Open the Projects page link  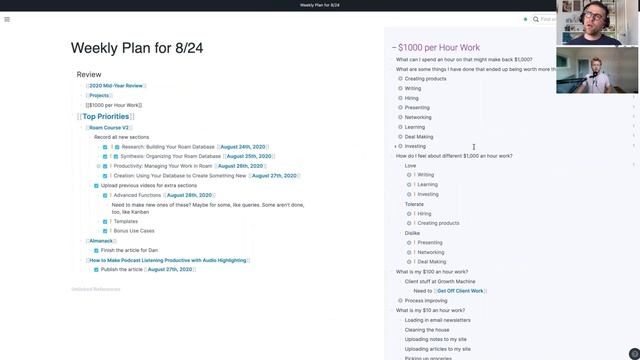(99, 96)
